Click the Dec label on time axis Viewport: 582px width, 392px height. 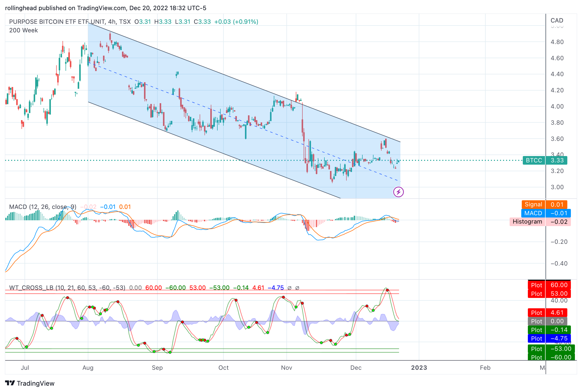pyautogui.click(x=356, y=368)
